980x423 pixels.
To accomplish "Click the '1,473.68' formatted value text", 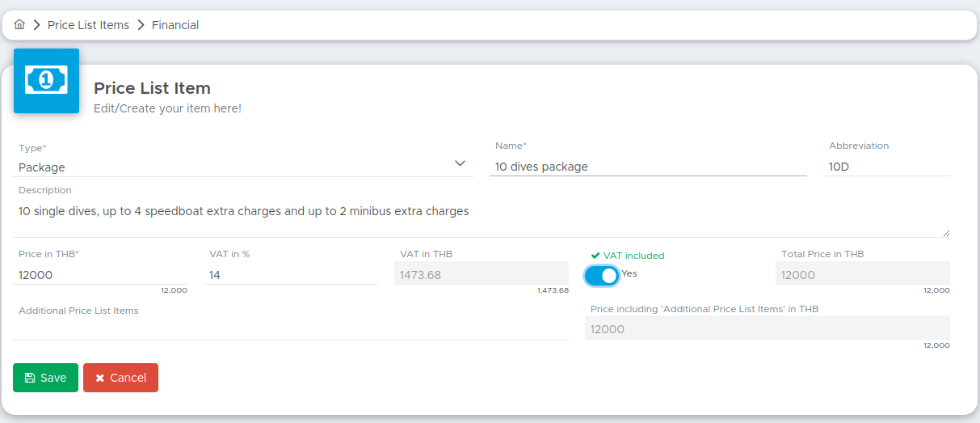I will [553, 290].
